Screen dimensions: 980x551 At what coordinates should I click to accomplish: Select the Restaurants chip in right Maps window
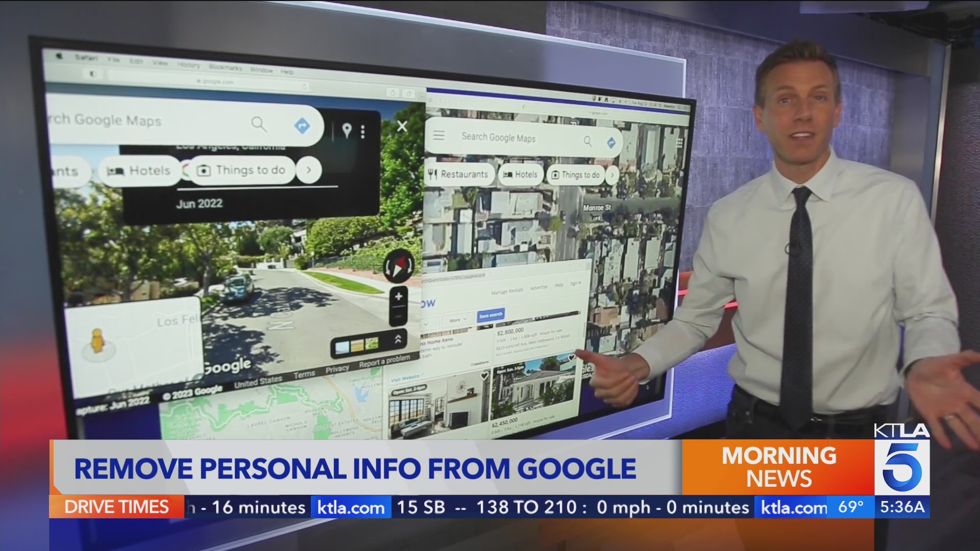pyautogui.click(x=459, y=174)
